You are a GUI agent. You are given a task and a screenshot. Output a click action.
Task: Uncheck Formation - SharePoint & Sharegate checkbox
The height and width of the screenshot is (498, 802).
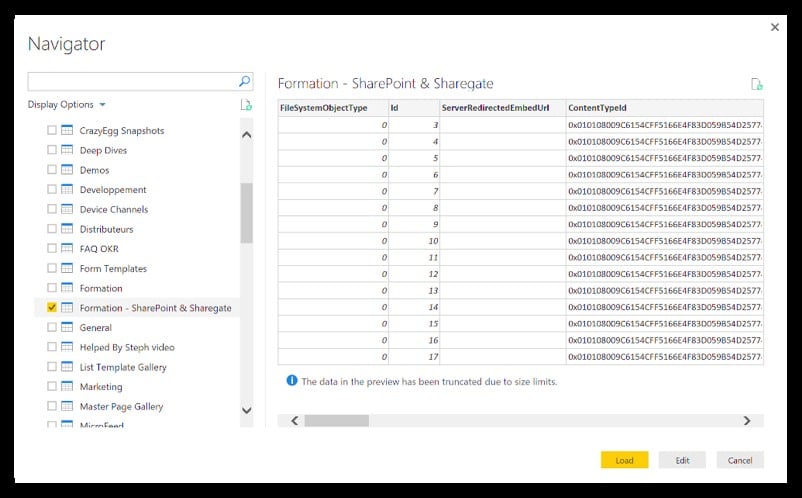point(52,308)
